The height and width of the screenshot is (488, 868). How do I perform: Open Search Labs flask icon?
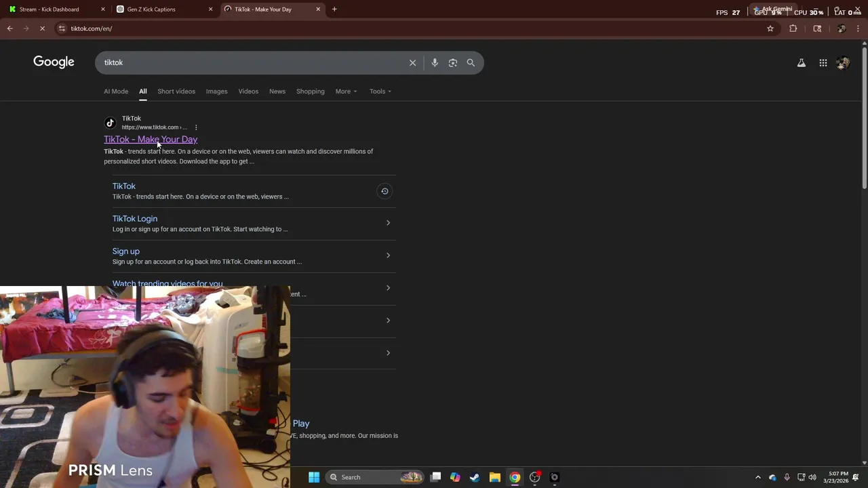(x=802, y=63)
